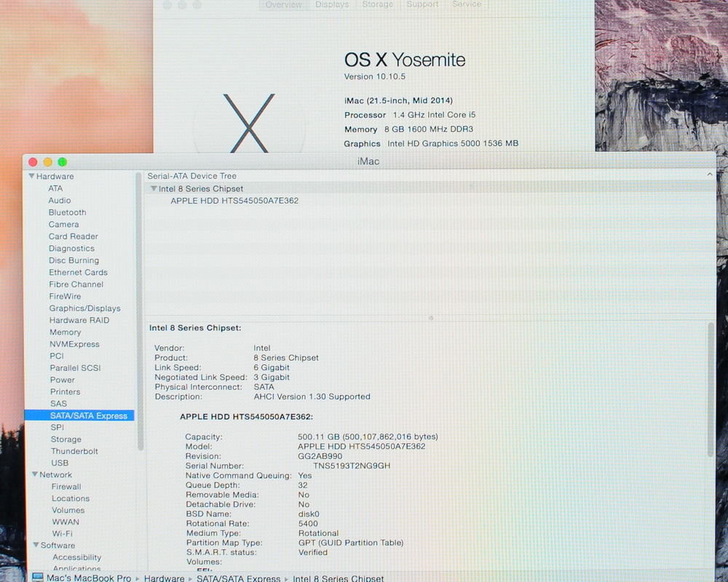Select SPI in the sidebar
This screenshot has height=582, width=728.
coord(58,428)
